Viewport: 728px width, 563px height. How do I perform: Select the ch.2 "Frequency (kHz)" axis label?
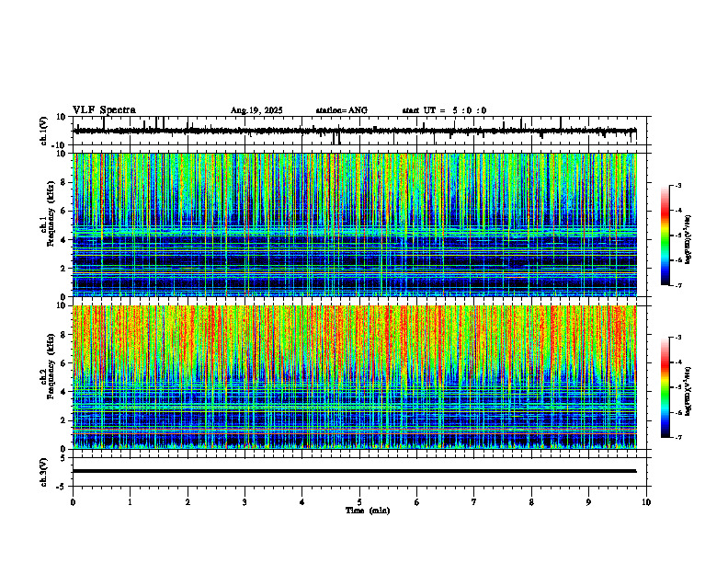point(50,366)
